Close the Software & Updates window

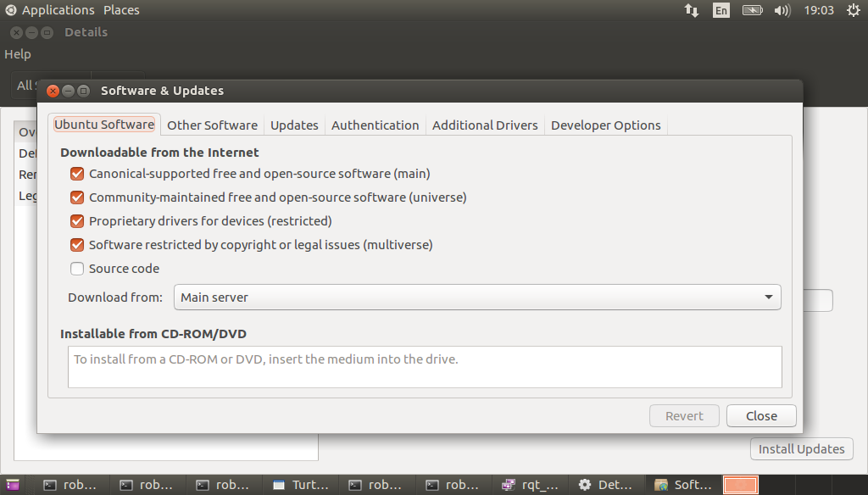tap(53, 91)
